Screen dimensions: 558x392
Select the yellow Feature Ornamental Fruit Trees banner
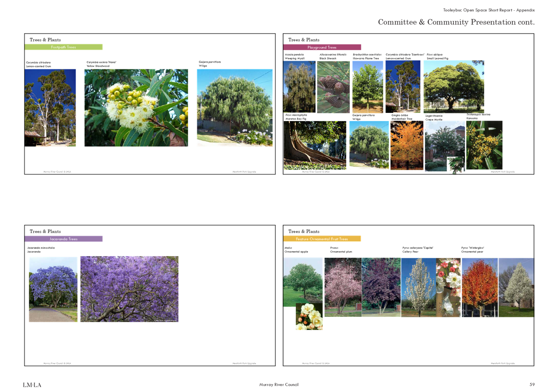click(322, 239)
